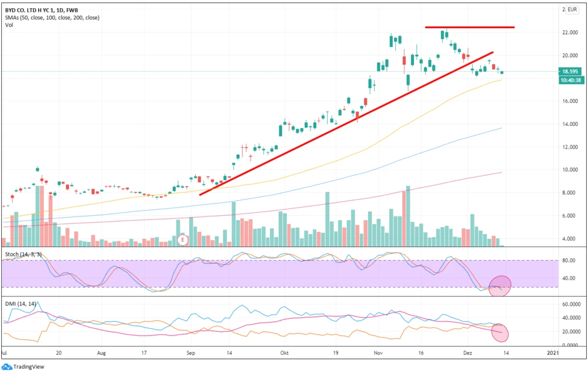Click the Vol indicator legend
588x373 pixels.
click(8, 25)
